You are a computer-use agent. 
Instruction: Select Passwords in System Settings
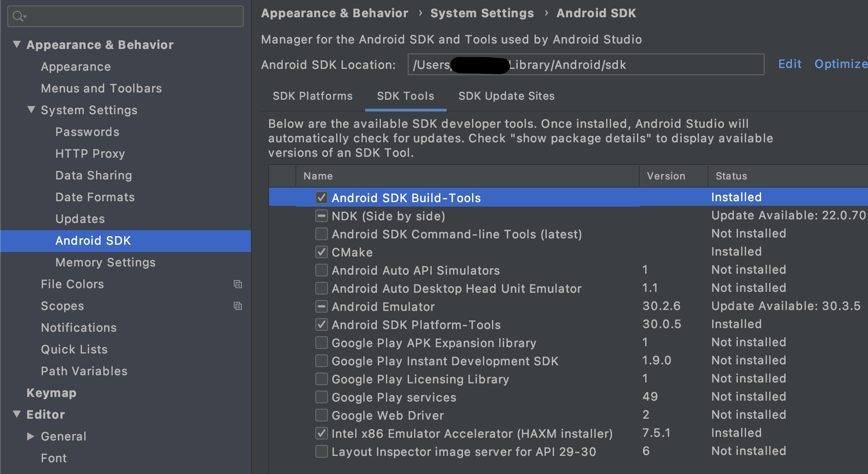tap(87, 132)
